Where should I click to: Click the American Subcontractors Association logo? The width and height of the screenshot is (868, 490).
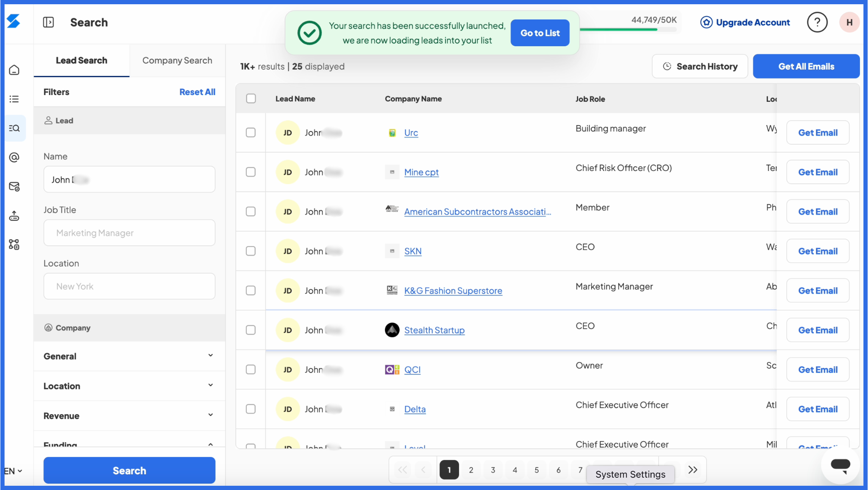(392, 208)
